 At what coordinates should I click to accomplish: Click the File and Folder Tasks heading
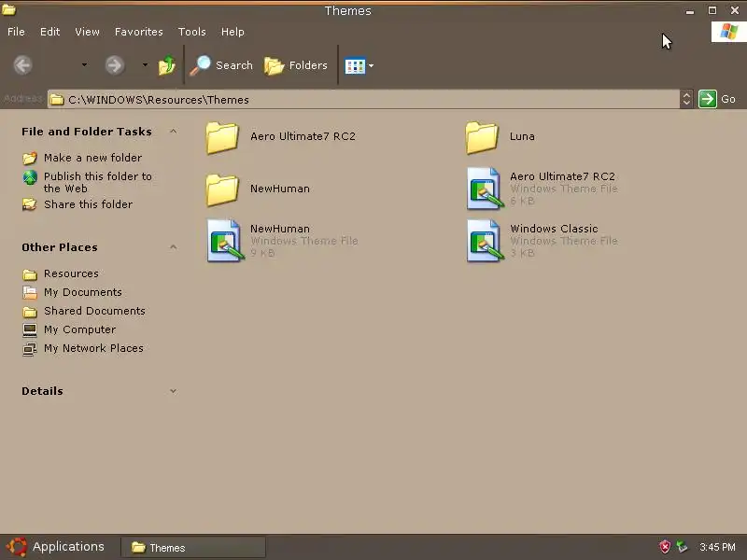(87, 132)
